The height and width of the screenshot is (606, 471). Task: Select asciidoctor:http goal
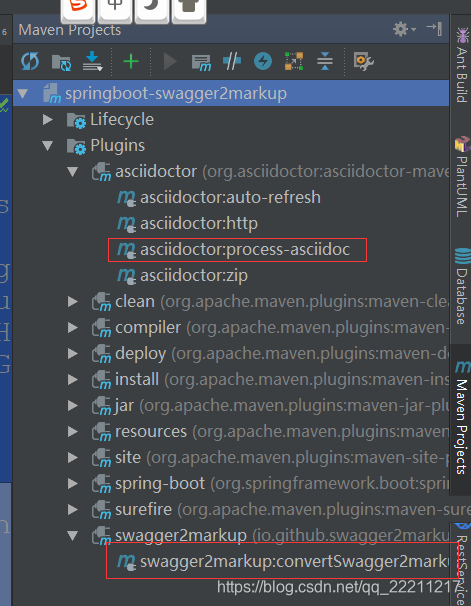click(199, 223)
